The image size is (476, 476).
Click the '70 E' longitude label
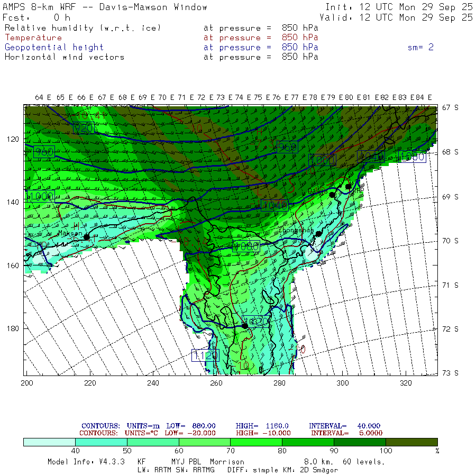[167, 97]
